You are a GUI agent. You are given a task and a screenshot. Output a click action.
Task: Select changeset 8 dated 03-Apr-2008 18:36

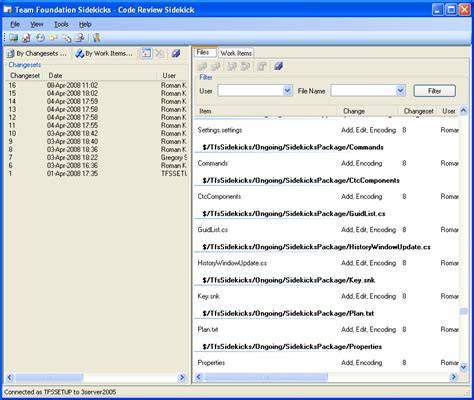pos(97,149)
